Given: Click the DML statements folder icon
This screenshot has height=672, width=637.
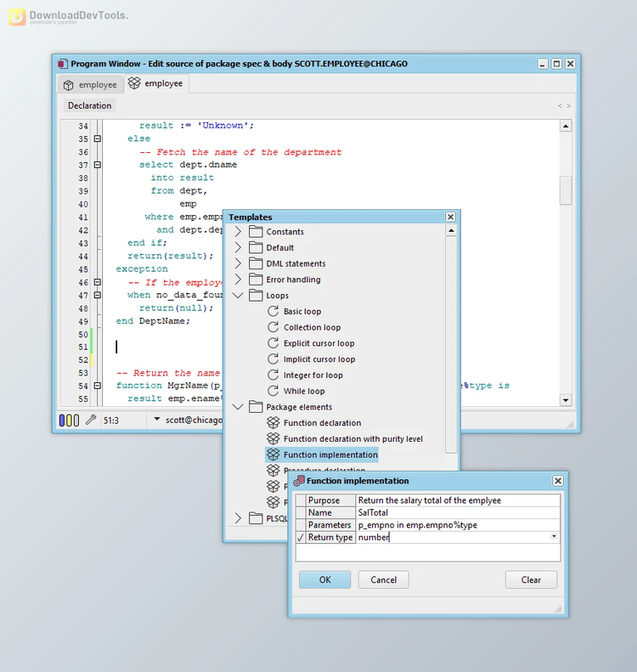Looking at the screenshot, I should (256, 263).
